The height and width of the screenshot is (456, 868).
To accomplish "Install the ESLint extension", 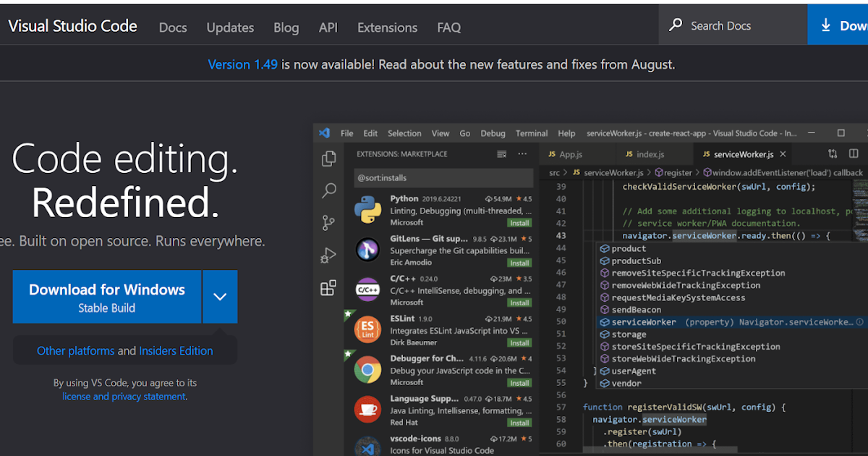I will 519,342.
